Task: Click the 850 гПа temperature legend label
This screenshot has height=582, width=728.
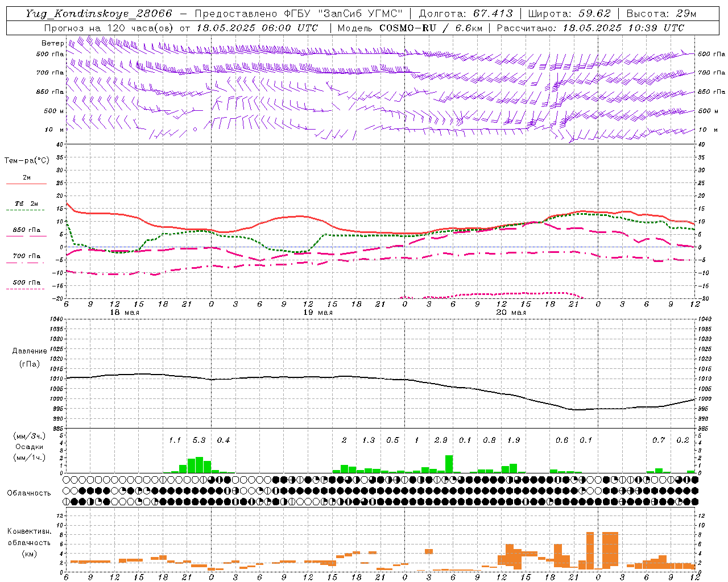Action: pos(27,230)
